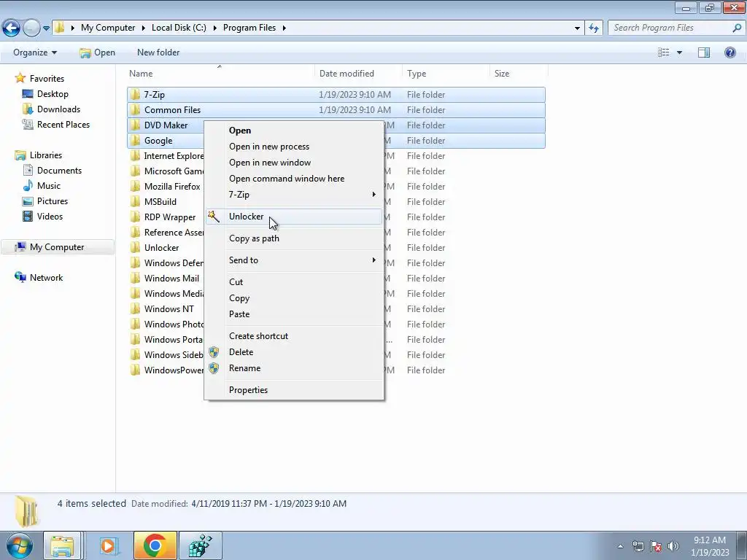Click the arrow after Program Files in breadcrumb
The width and height of the screenshot is (747, 560).
(x=284, y=28)
